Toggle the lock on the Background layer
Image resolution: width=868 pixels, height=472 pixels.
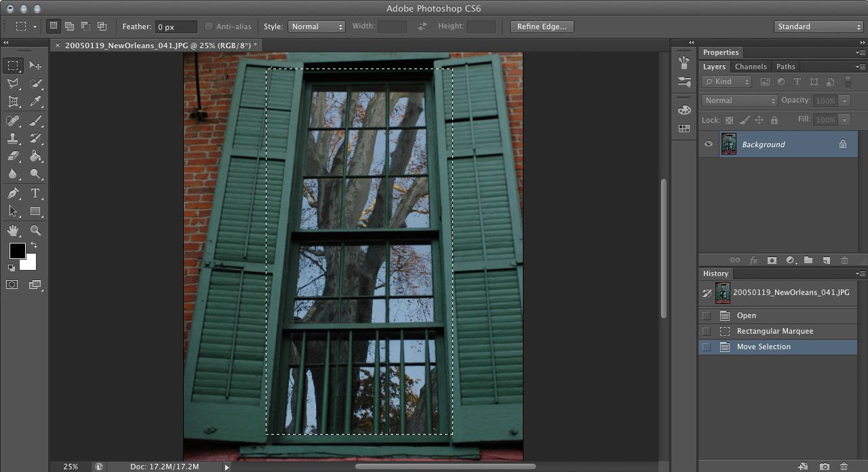coord(843,144)
